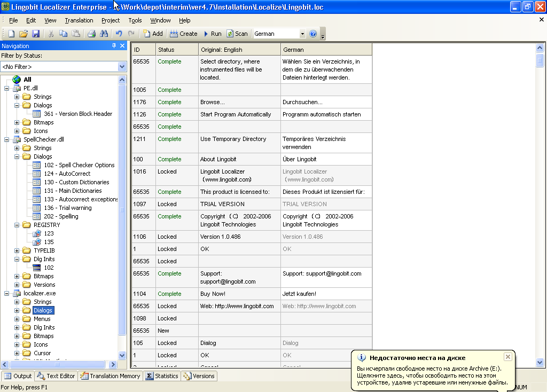Close the disk space notification balloon

pyautogui.click(x=508, y=356)
